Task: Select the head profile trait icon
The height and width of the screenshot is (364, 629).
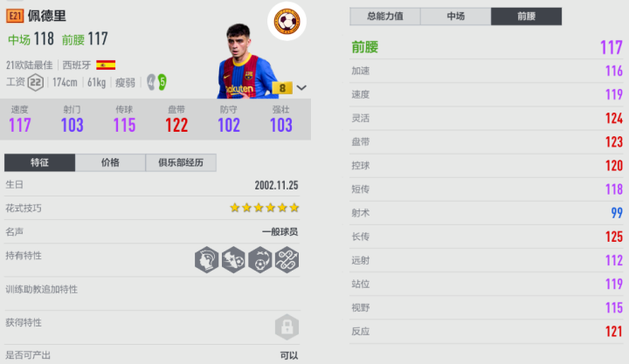Action: [x=206, y=260]
